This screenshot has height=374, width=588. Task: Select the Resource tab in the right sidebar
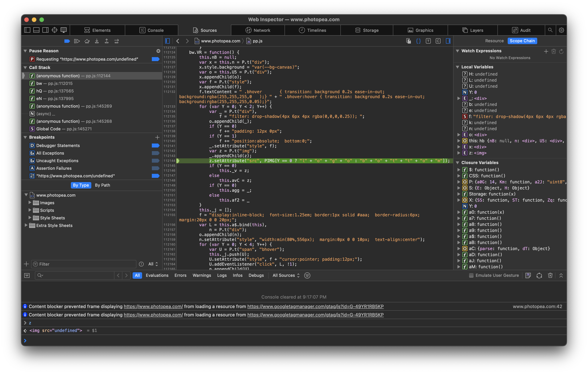(494, 41)
